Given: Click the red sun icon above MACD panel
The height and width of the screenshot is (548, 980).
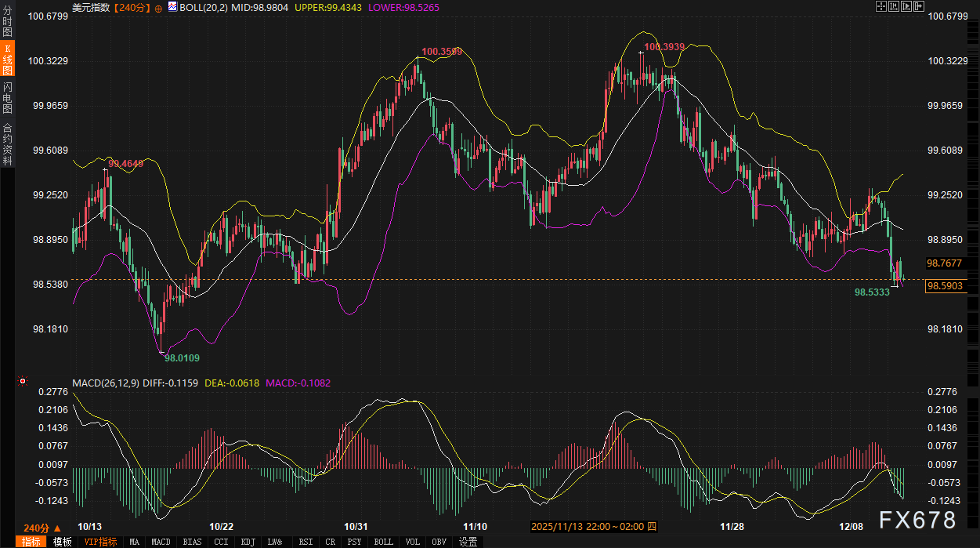Looking at the screenshot, I should 23,383.
